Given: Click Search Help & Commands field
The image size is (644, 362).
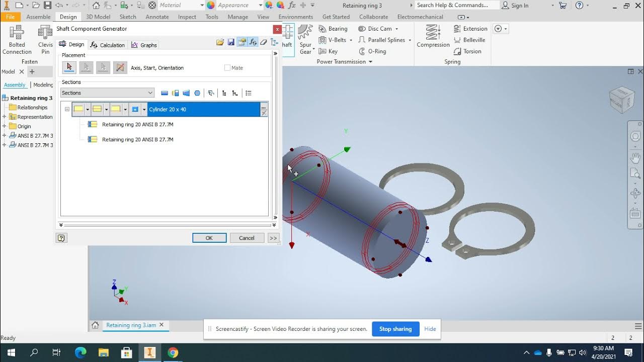Looking at the screenshot, I should point(457,6).
